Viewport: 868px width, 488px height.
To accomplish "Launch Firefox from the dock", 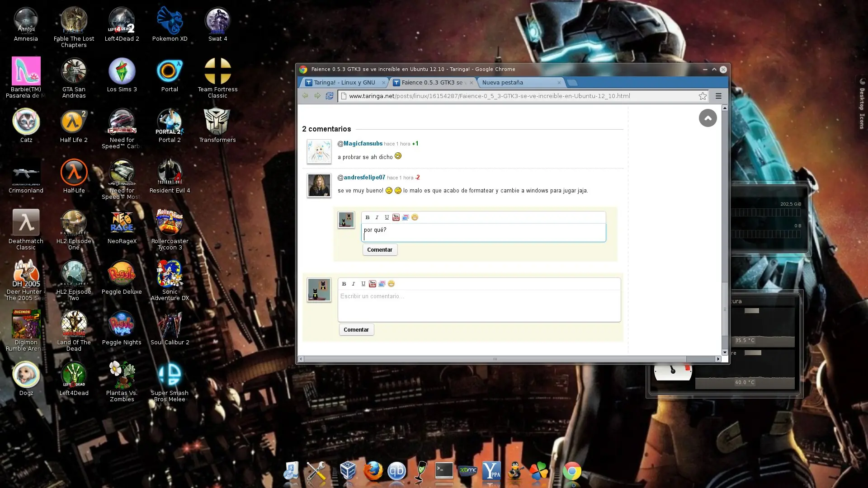I will (373, 471).
